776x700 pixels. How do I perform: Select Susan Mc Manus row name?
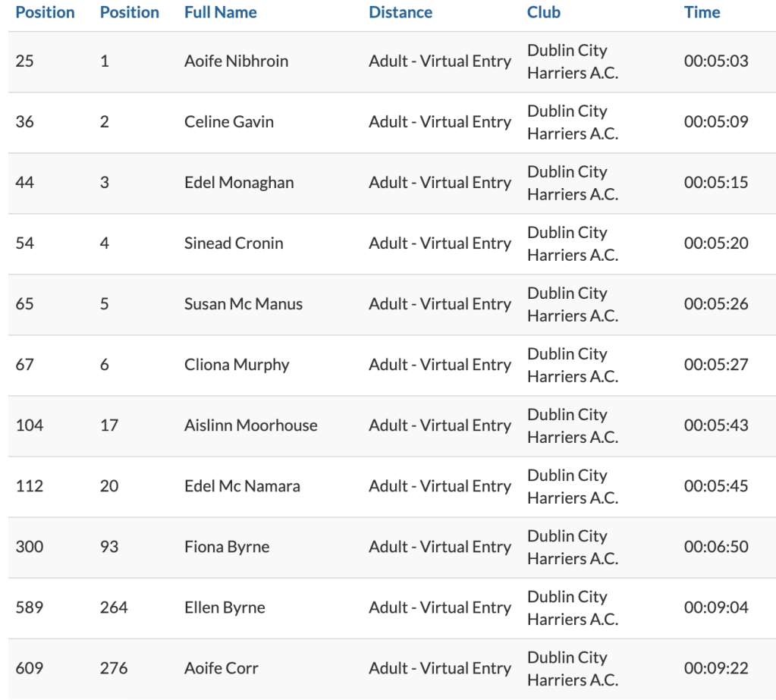(x=243, y=304)
